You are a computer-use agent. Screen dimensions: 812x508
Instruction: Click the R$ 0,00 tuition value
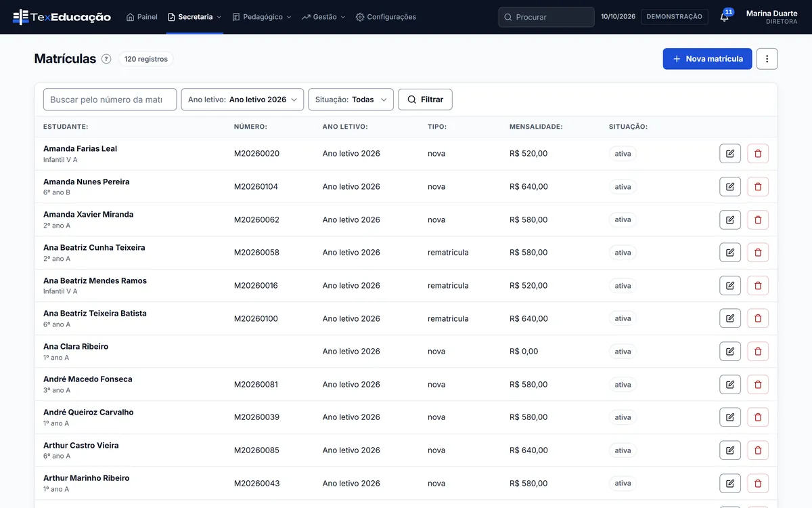[x=524, y=352]
